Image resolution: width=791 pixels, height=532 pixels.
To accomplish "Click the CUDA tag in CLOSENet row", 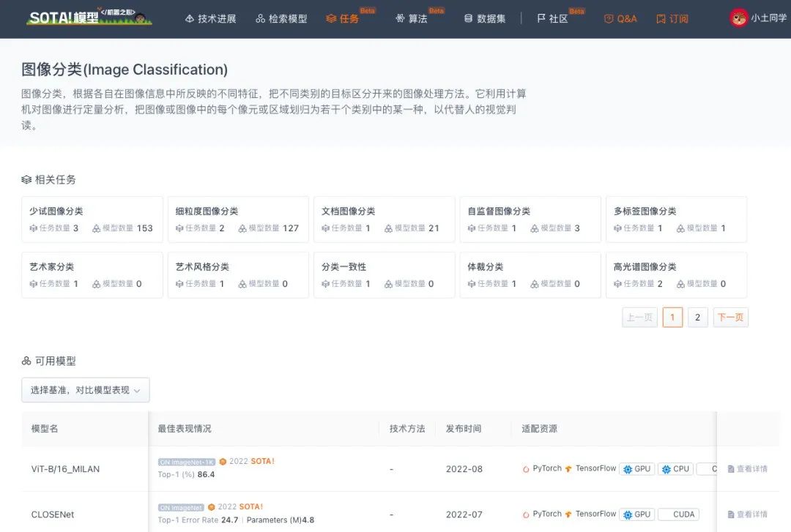I will pos(678,514).
